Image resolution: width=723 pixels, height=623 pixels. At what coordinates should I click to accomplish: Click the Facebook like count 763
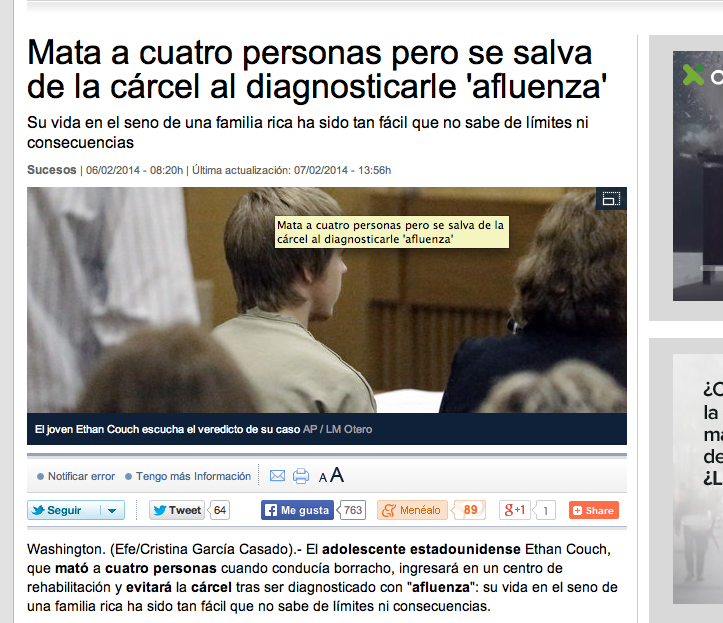pos(353,510)
